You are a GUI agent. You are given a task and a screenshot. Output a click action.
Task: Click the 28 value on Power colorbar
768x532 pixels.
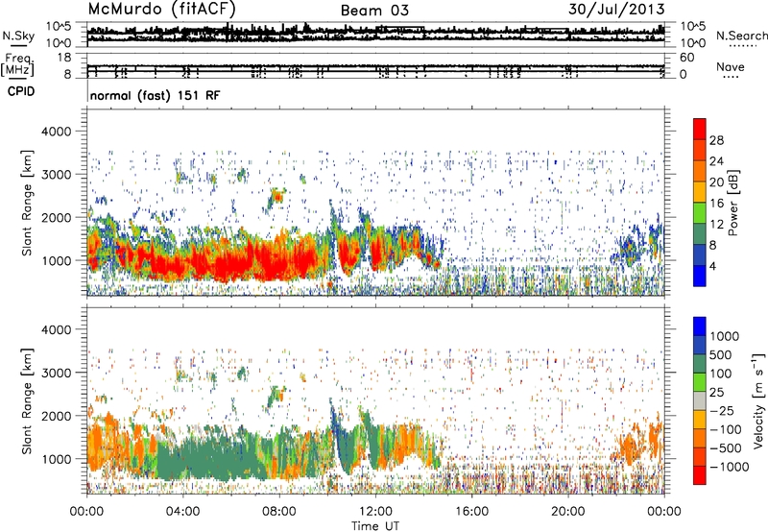(x=716, y=140)
